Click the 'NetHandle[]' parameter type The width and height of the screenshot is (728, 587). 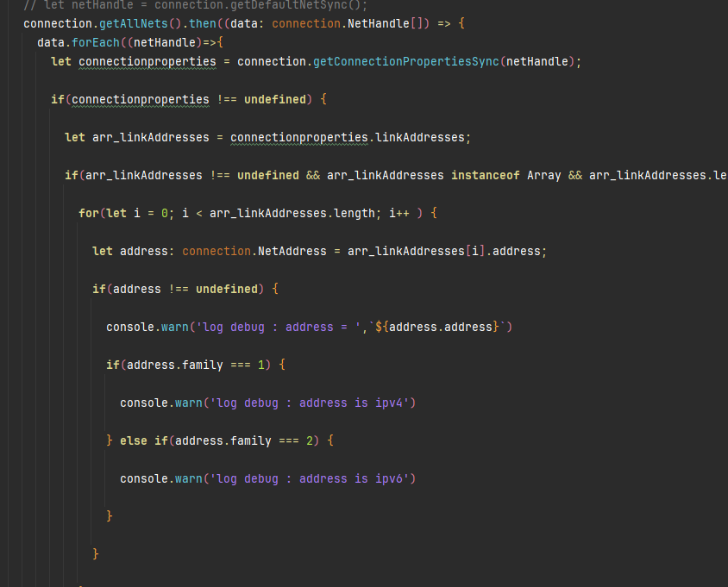(x=386, y=23)
